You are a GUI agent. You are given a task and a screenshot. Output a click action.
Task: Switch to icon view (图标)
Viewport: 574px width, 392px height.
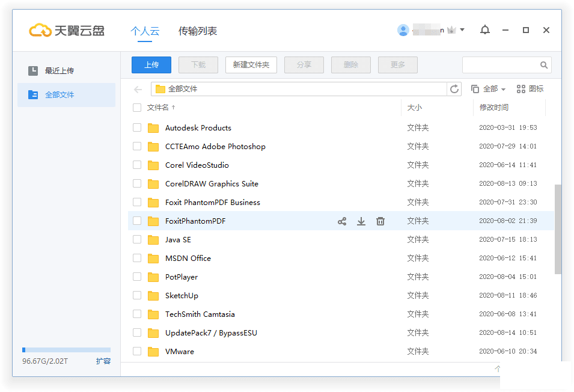[530, 88]
